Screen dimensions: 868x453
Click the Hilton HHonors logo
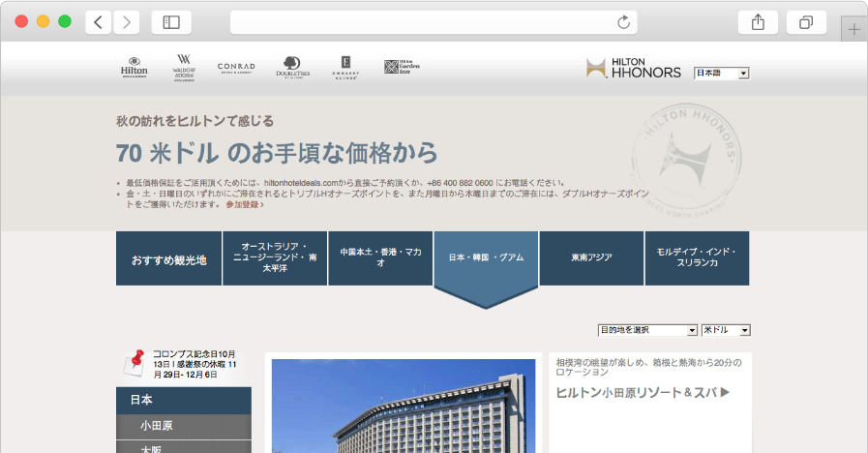[x=634, y=68]
